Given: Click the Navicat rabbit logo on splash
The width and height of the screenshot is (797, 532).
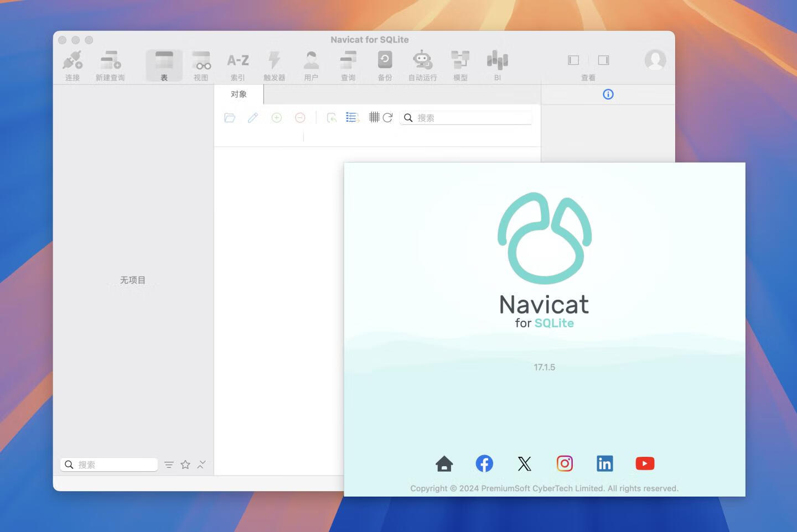Looking at the screenshot, I should pos(545,238).
